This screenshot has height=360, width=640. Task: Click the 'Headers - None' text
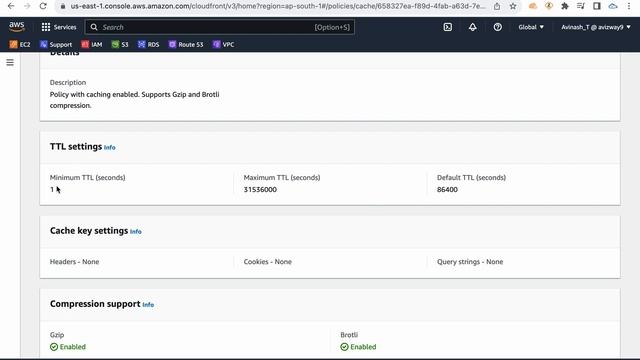74,262
